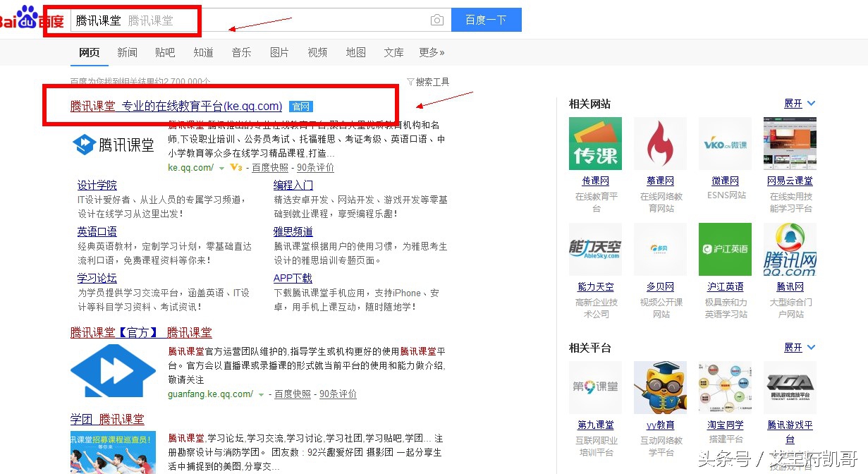
Task: Select the yy教育 owl logo
Action: (660, 387)
